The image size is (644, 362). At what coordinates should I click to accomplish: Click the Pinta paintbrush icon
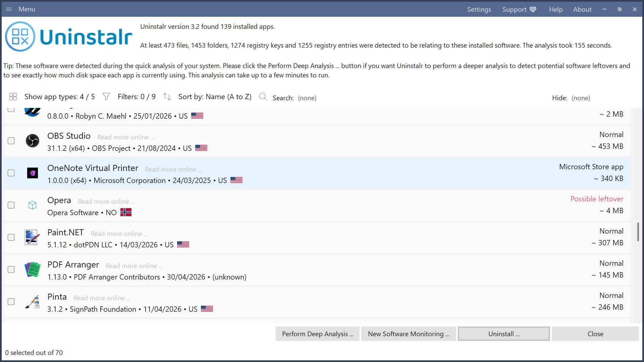point(33,302)
